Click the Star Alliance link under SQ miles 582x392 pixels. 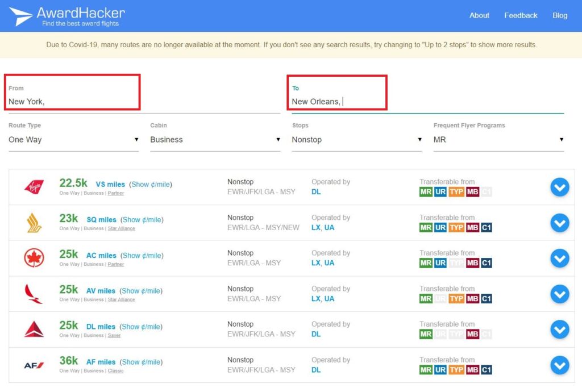(121, 228)
